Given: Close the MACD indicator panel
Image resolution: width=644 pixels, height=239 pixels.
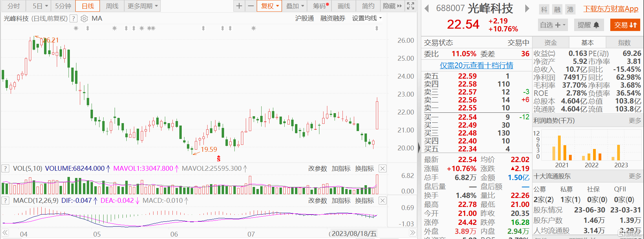Looking at the screenshot, I should (382, 201).
